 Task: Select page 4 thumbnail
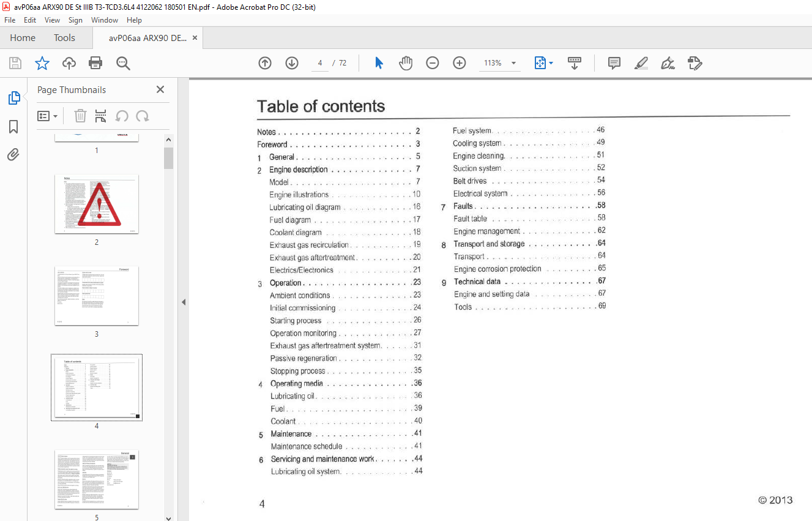coord(97,388)
